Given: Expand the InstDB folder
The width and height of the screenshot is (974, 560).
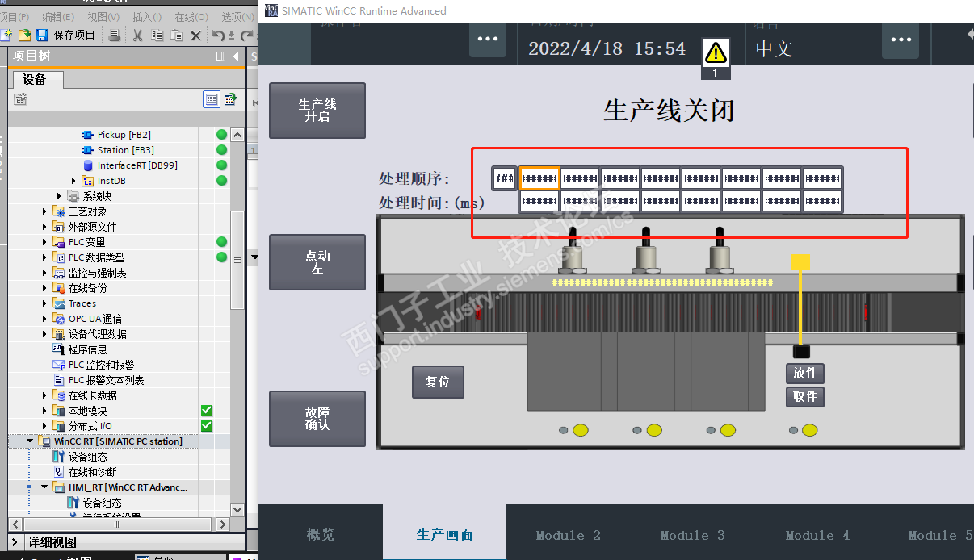Looking at the screenshot, I should pyautogui.click(x=73, y=181).
